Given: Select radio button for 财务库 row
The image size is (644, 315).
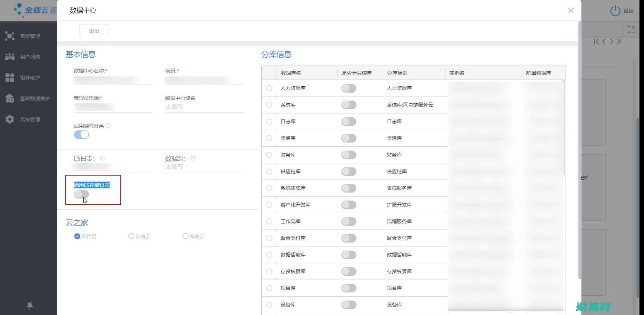Looking at the screenshot, I should point(269,155).
